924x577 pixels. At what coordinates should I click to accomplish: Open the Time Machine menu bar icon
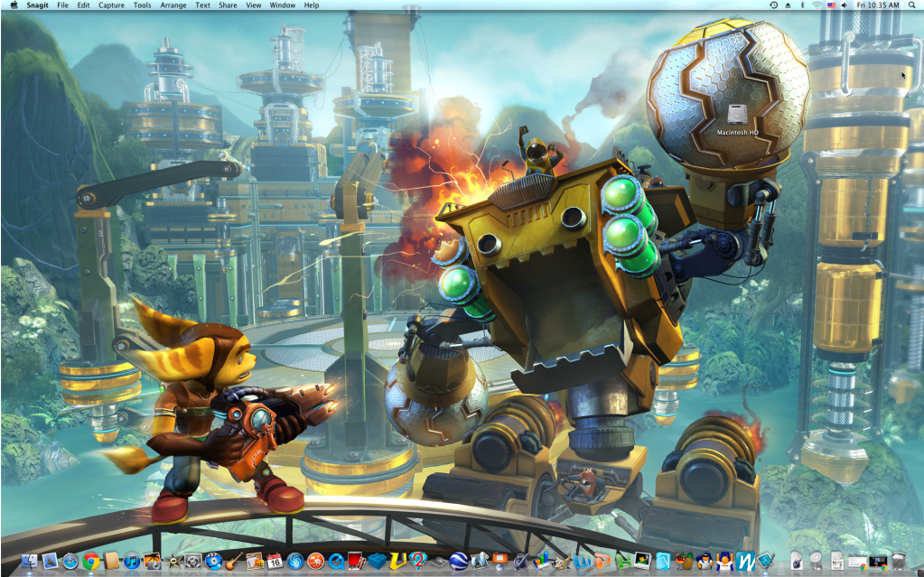coord(773,5)
